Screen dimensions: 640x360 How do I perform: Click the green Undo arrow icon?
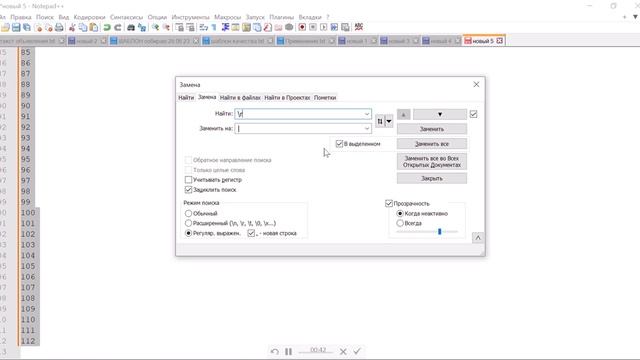[107, 27]
